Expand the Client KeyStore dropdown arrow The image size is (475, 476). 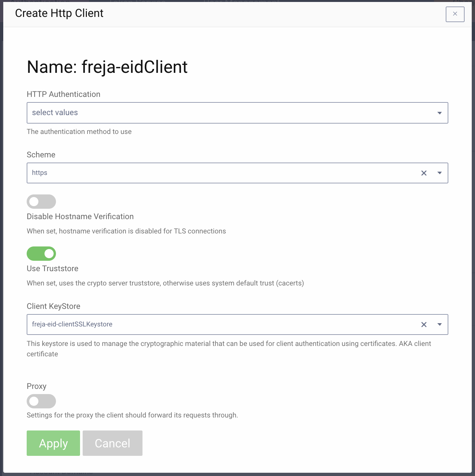pyautogui.click(x=440, y=324)
